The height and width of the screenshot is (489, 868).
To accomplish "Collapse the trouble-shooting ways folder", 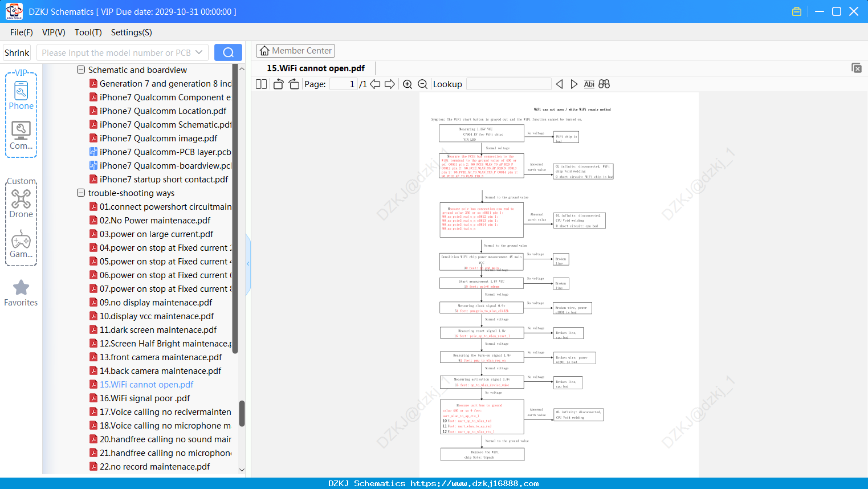I will [81, 193].
